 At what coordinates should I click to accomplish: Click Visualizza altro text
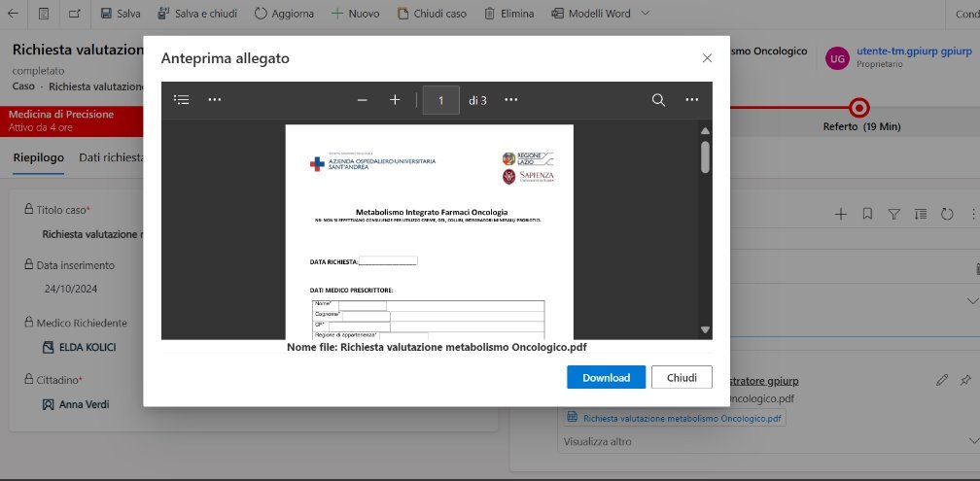(598, 441)
